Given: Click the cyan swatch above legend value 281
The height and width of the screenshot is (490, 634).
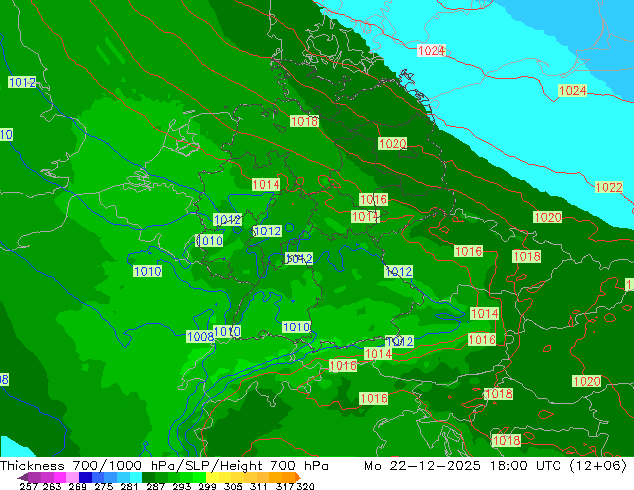Looking at the screenshot, I should 136,477.
